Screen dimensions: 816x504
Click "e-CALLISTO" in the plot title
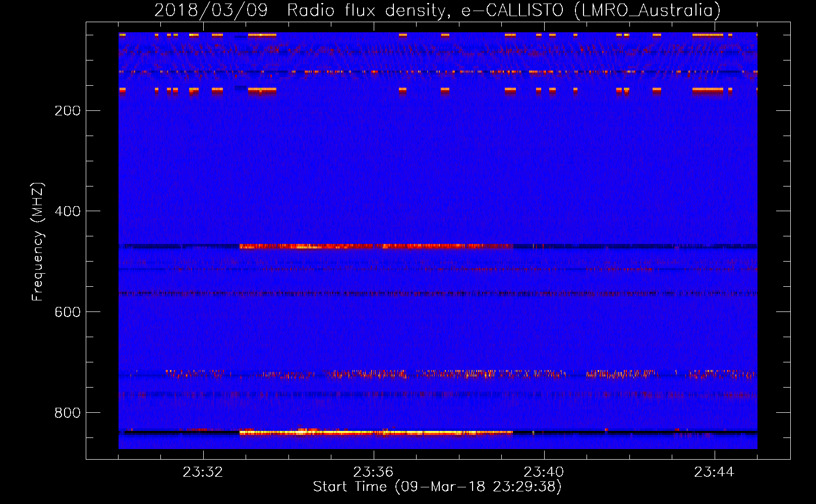pyautogui.click(x=512, y=11)
